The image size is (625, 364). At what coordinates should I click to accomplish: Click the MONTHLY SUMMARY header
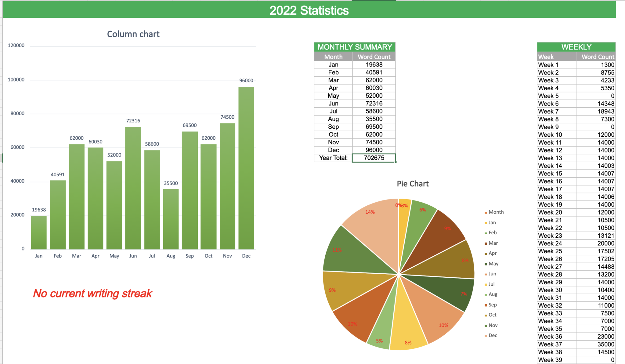(x=355, y=47)
